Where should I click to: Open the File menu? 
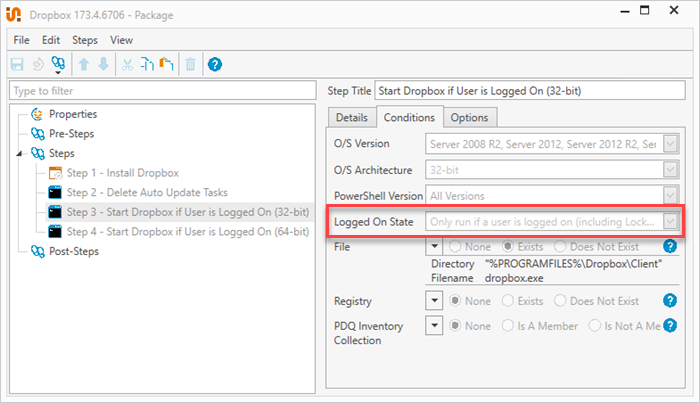pos(21,40)
